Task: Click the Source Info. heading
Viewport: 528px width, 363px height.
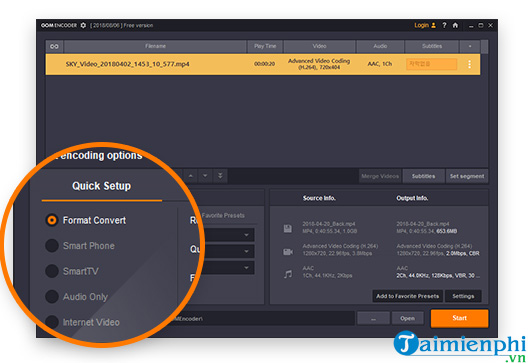Action: pyautogui.click(x=319, y=198)
